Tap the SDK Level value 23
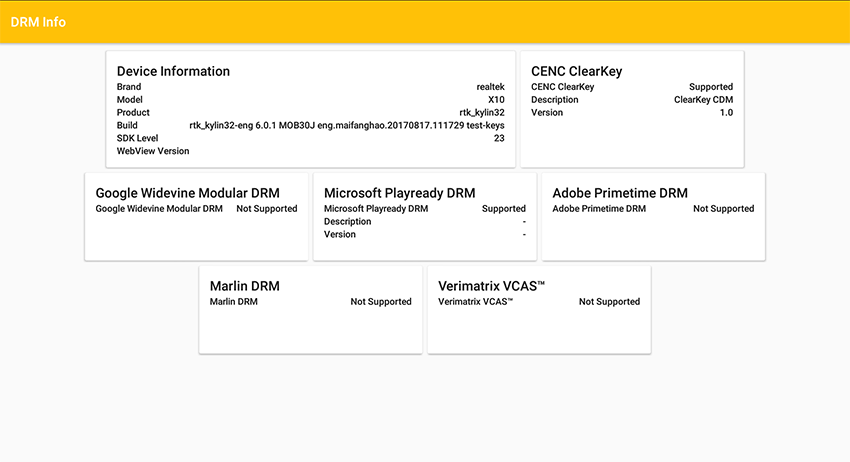 point(499,138)
